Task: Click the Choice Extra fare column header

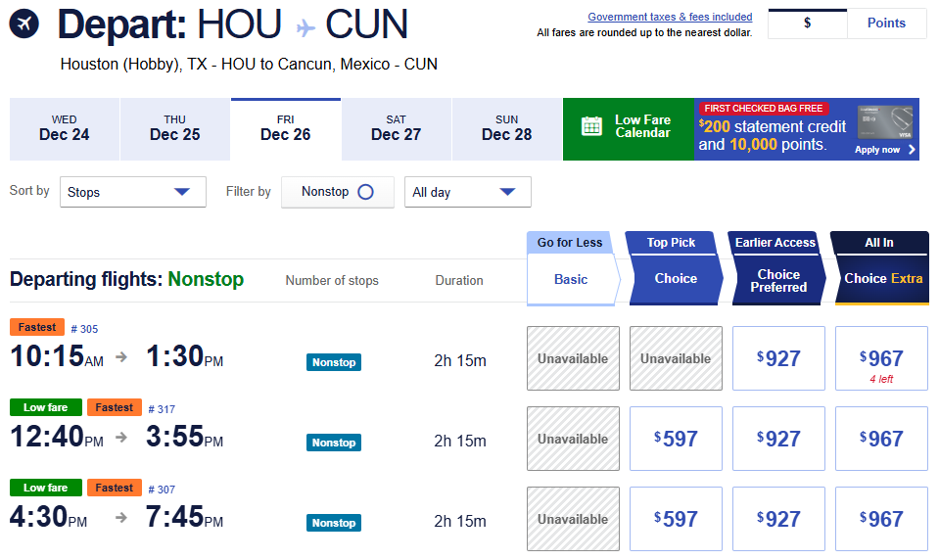Action: point(883,278)
